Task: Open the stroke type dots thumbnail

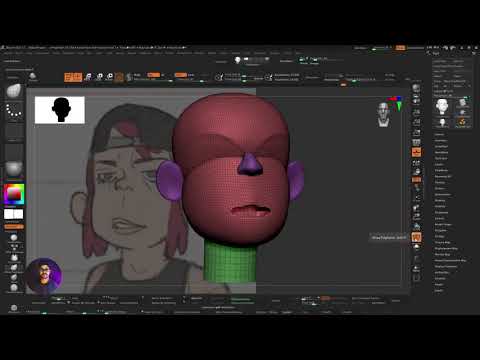Action: coord(14,111)
